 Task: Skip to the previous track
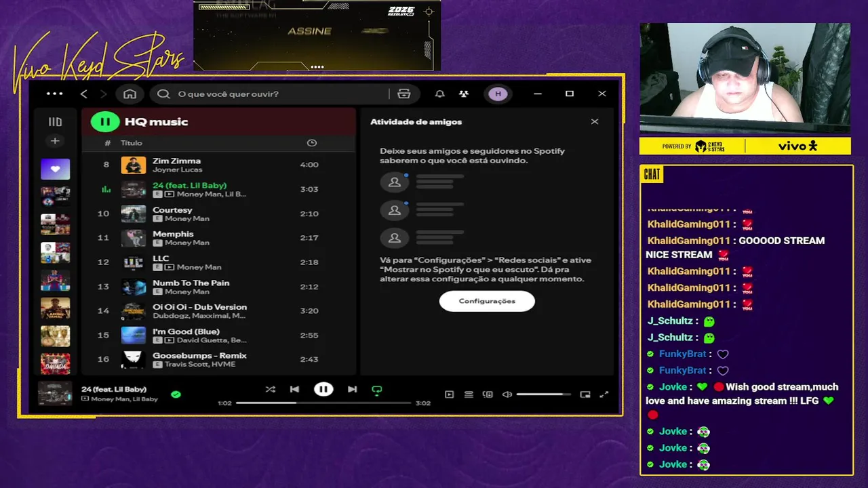pyautogui.click(x=294, y=390)
